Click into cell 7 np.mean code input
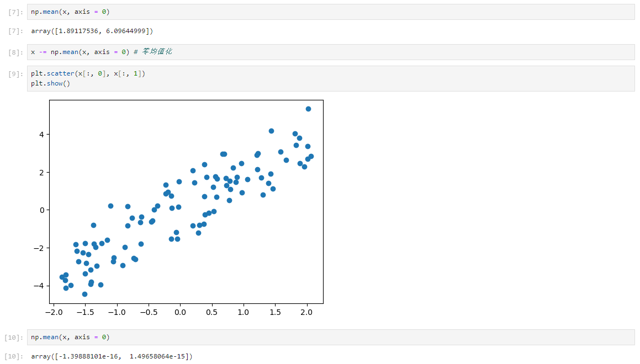 331,12
